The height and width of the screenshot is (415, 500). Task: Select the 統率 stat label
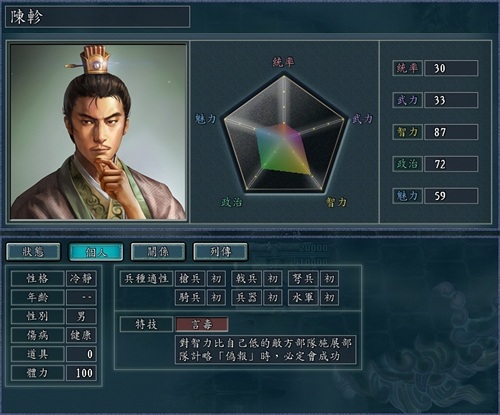click(x=407, y=68)
